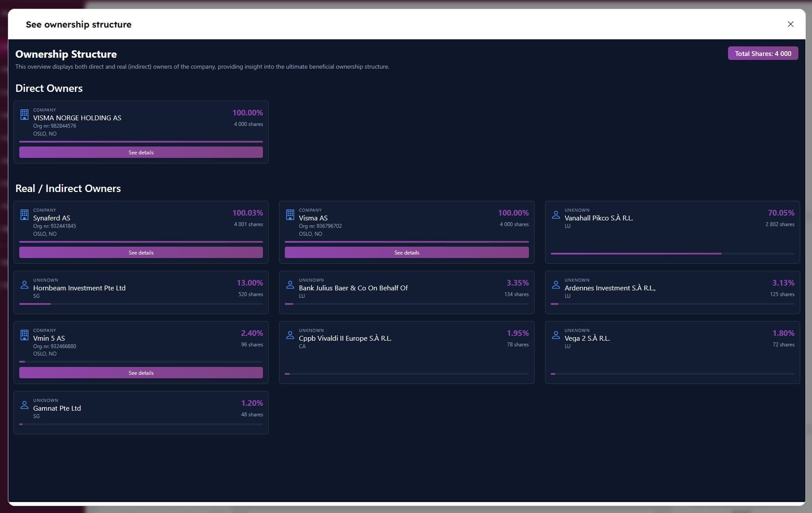Select Bank Julius Baer & Co On Behalf Of
Screen dimensions: 812x513
click(353, 288)
